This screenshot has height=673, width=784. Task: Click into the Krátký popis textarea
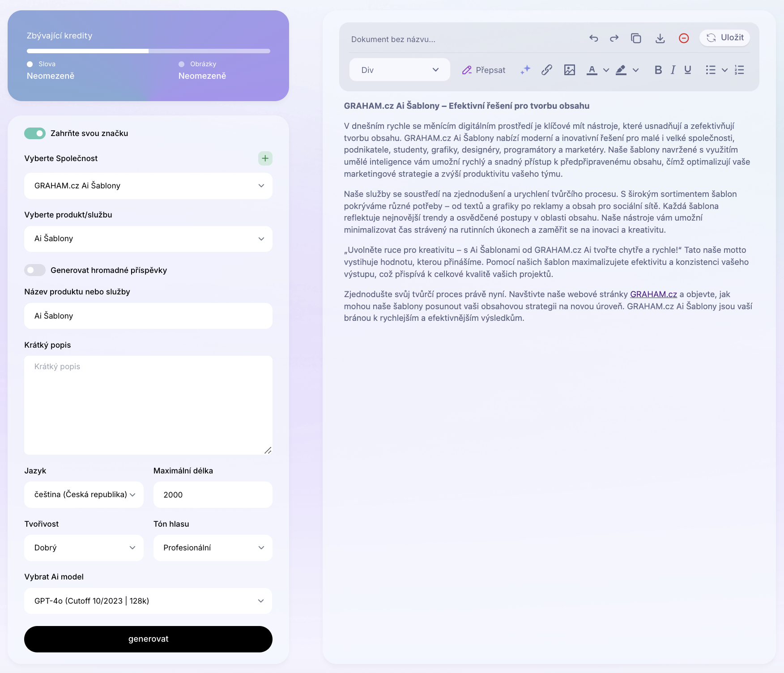[148, 405]
